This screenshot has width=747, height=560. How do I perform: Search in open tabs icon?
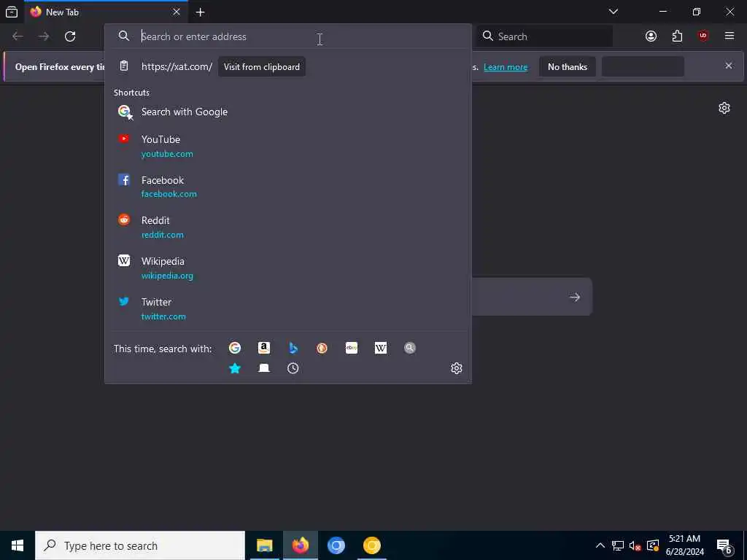click(264, 368)
